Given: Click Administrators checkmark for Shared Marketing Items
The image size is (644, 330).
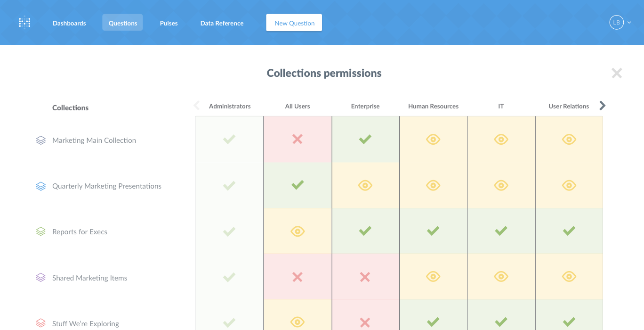Looking at the screenshot, I should pos(229,277).
